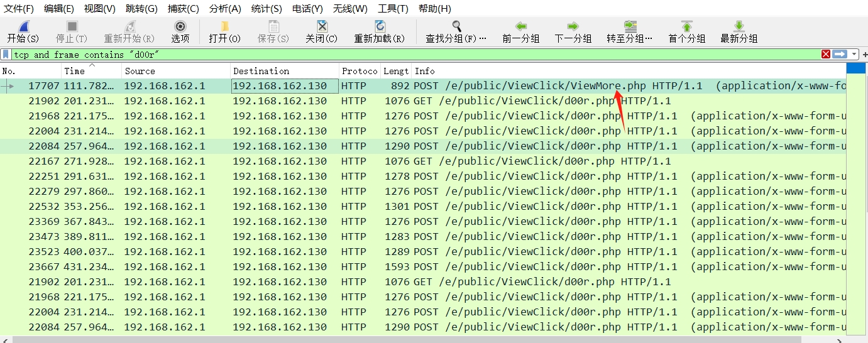Open capture 选项 options gear icon
868x343 pixels.
click(x=180, y=26)
